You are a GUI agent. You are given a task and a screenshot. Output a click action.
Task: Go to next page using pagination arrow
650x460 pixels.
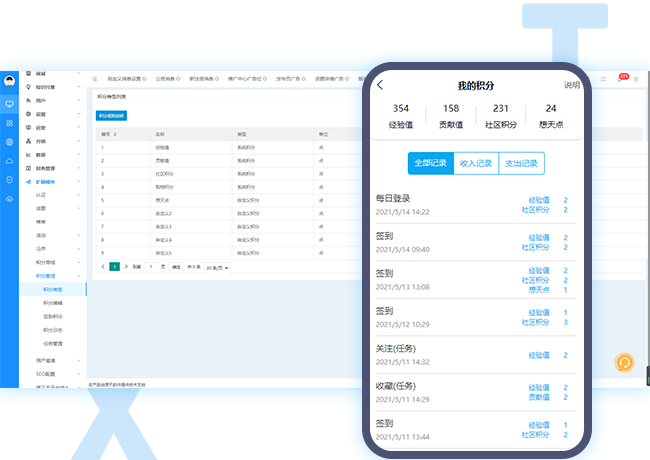pos(126,267)
